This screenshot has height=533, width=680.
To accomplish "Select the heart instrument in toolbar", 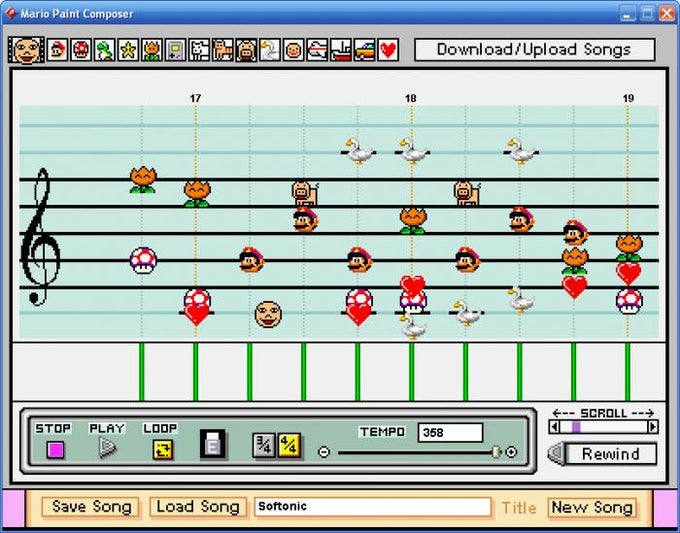I will tap(388, 50).
